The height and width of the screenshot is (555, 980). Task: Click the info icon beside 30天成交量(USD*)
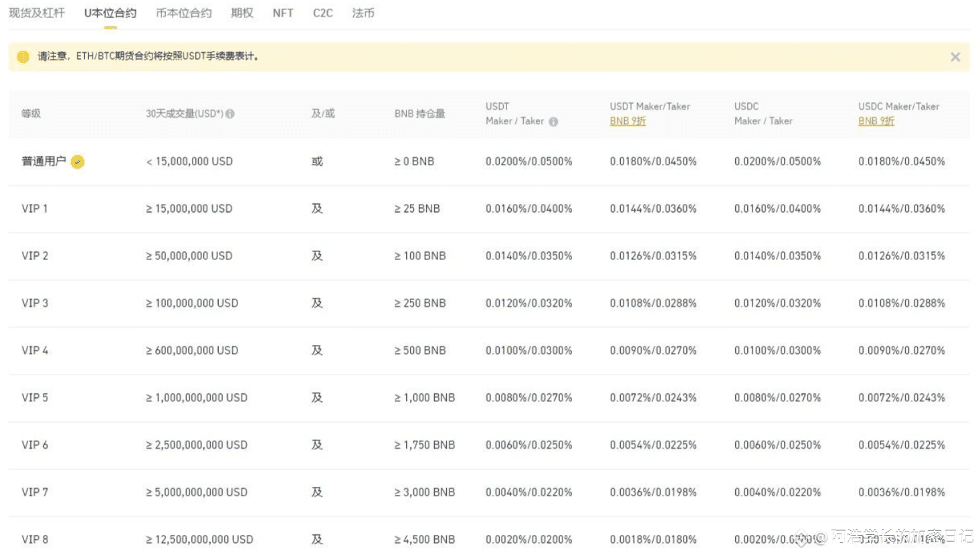pyautogui.click(x=230, y=114)
